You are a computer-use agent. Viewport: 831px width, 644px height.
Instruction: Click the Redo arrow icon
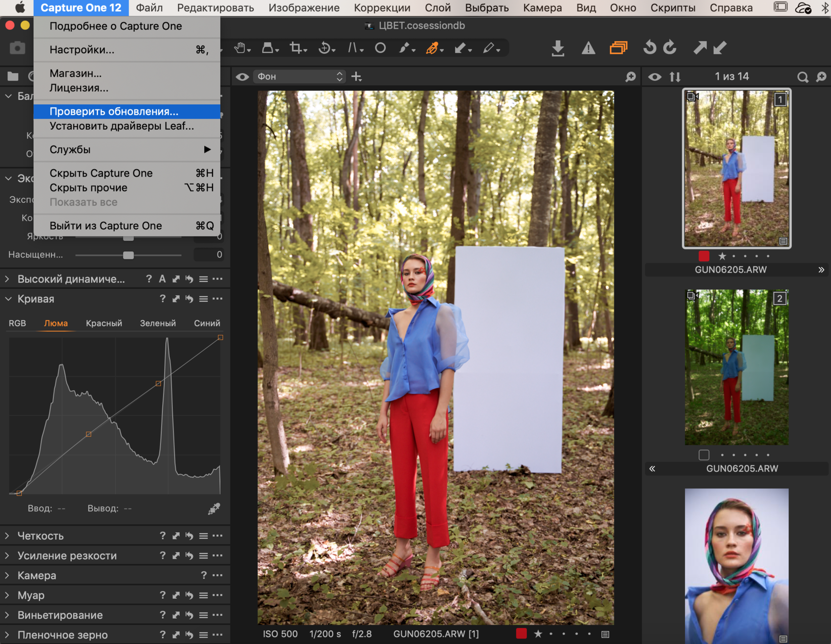[670, 48]
